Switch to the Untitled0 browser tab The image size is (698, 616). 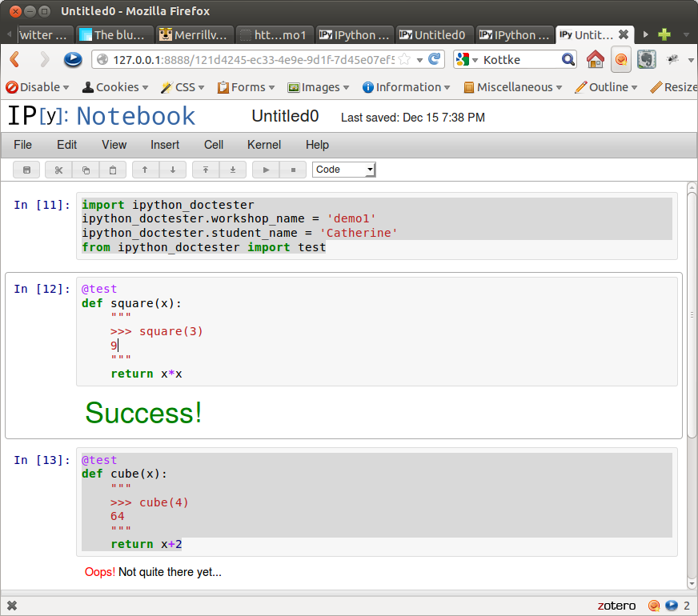[434, 34]
